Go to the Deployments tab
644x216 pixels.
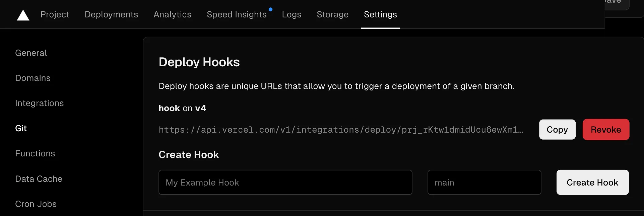tap(111, 14)
